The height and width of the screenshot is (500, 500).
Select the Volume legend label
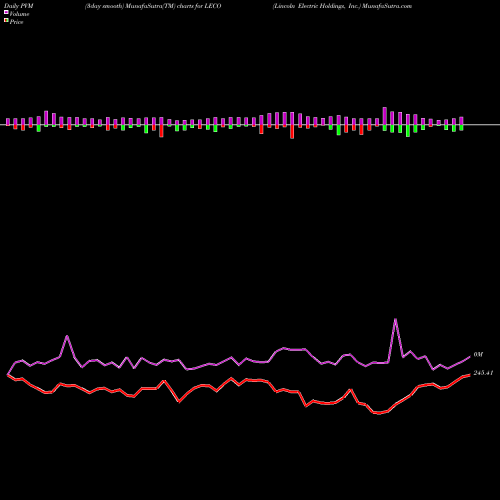19,14
